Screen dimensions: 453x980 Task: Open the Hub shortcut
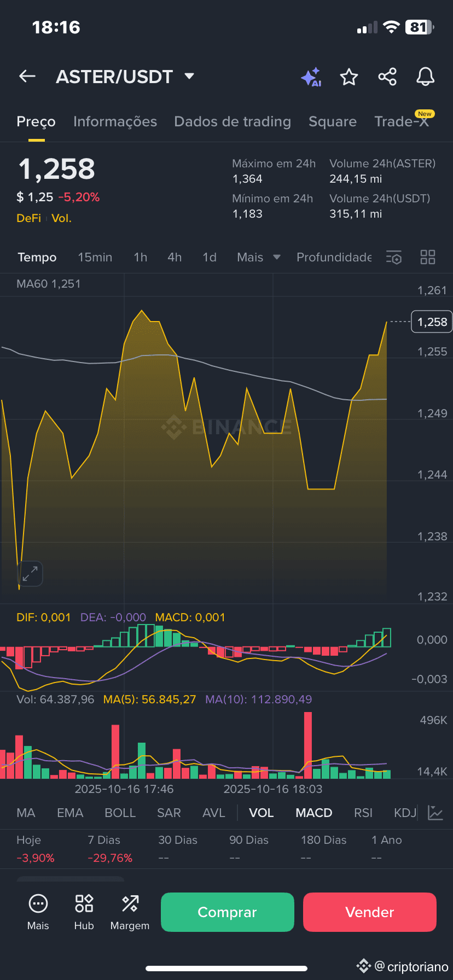tap(84, 912)
